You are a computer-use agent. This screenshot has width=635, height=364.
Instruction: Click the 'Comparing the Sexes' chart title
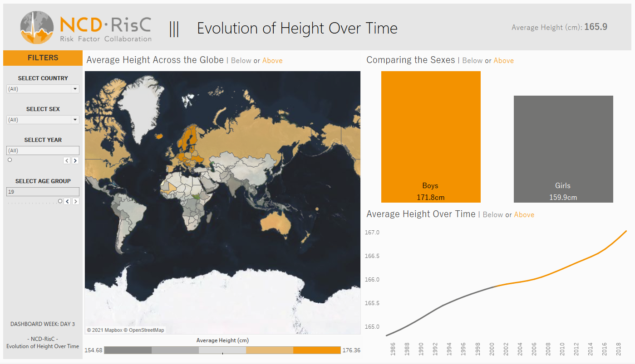[411, 60]
